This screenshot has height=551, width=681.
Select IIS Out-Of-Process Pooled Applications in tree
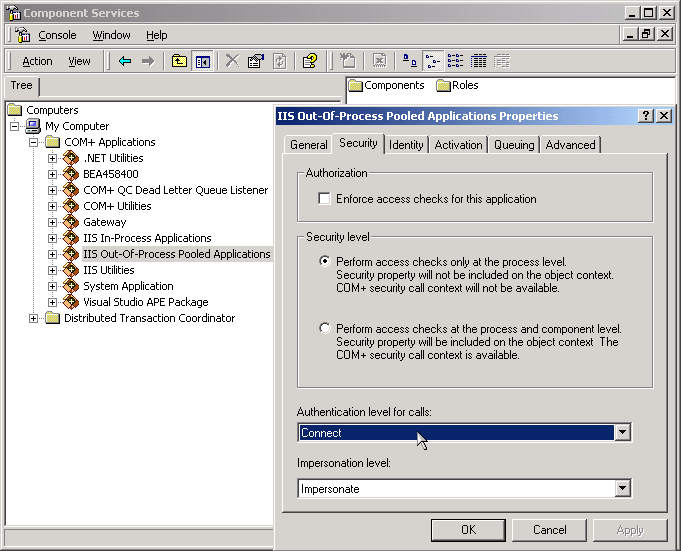click(x=177, y=254)
